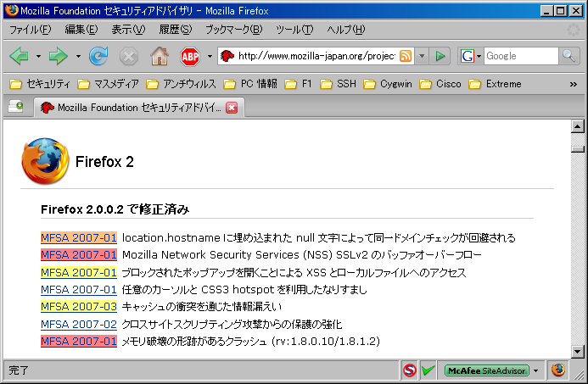Open the ツール(T) menu
The width and height of the screenshot is (588, 384).
pos(294,29)
